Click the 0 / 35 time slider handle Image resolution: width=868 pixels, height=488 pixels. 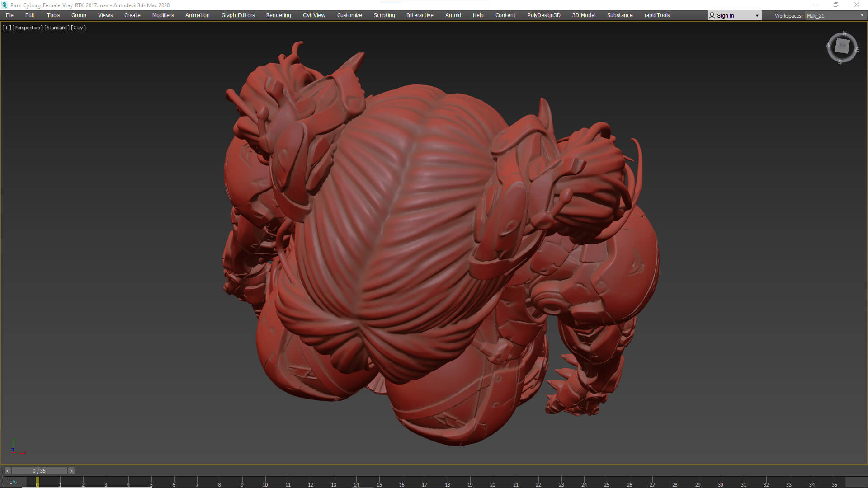[39, 471]
